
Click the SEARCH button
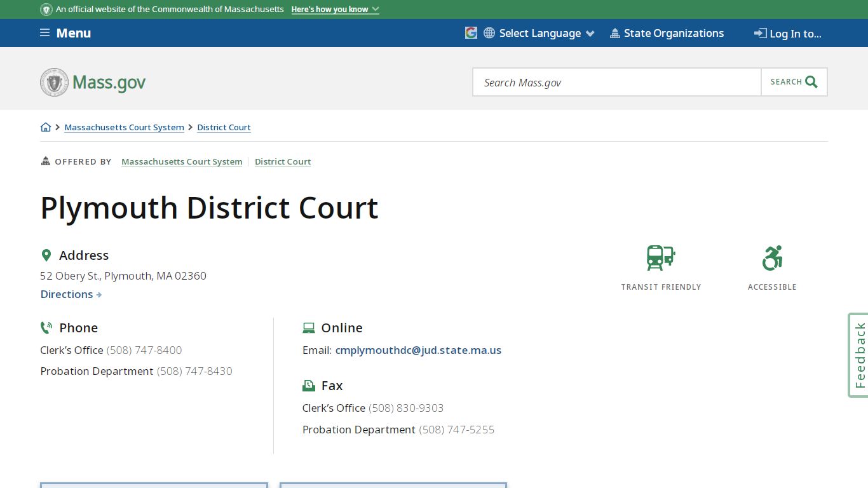[x=794, y=82]
